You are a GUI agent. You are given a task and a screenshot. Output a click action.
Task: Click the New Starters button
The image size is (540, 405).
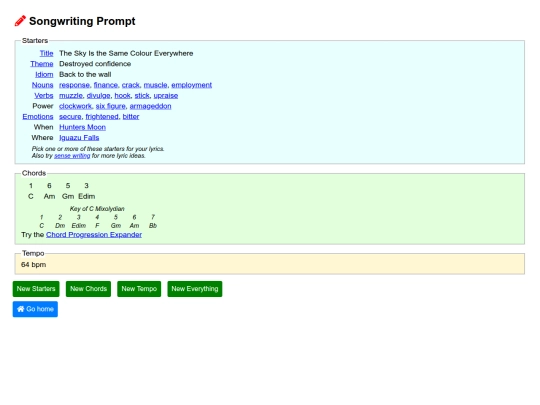click(36, 289)
